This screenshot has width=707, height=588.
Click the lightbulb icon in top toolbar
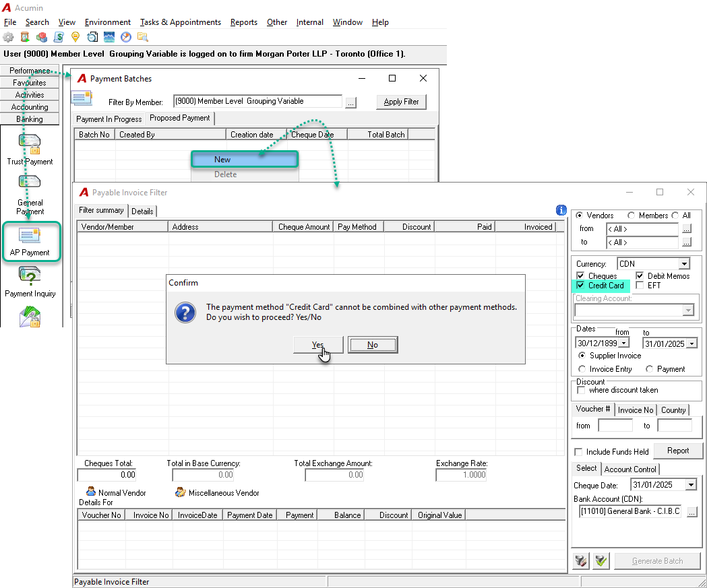coord(75,37)
